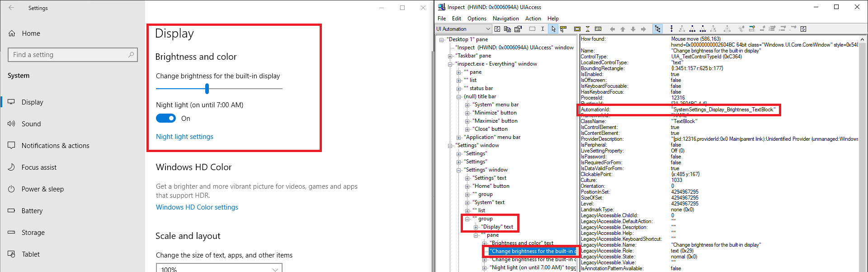The height and width of the screenshot is (272, 868).
Task: Click the up arrow navigation icon in Inspect
Action: pyautogui.click(x=623, y=29)
